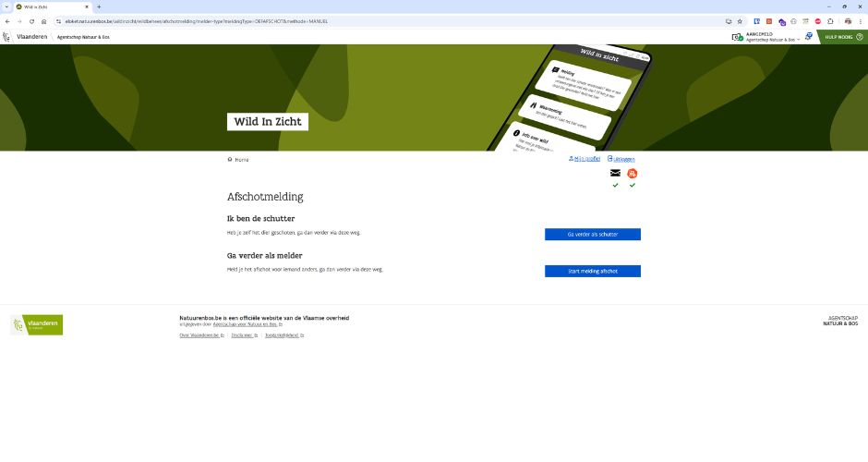Image resolution: width=868 pixels, height=462 pixels.
Task: Click the Uitloggen link
Action: click(x=623, y=159)
